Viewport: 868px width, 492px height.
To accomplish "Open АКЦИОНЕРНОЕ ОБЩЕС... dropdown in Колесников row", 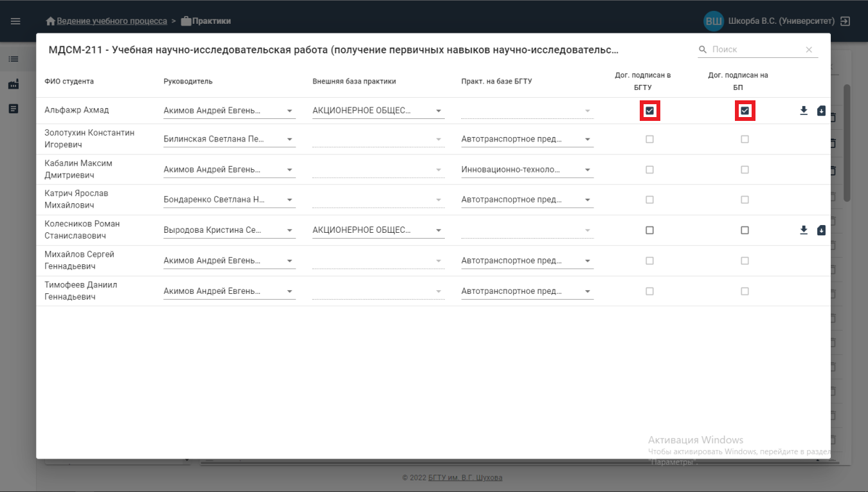I will pyautogui.click(x=379, y=230).
